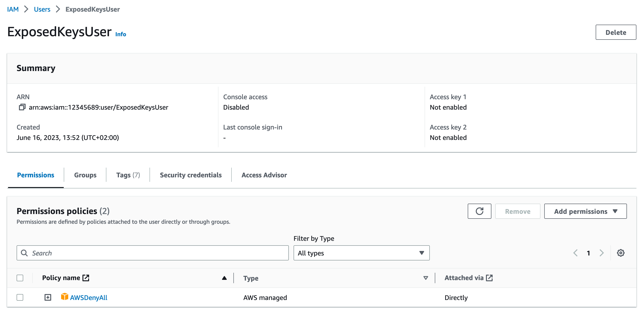Delete the ExposedKeysUser
Screen dimensions: 644x313
click(616, 32)
